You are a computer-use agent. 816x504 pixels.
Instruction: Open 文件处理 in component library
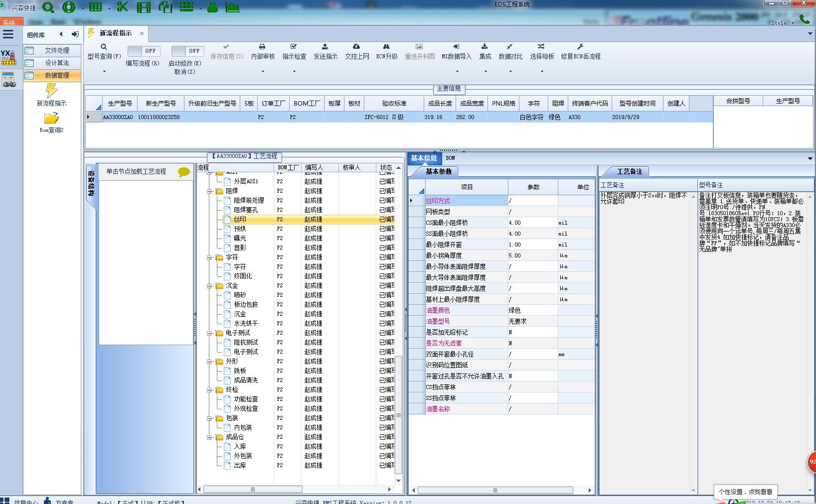pyautogui.click(x=52, y=50)
